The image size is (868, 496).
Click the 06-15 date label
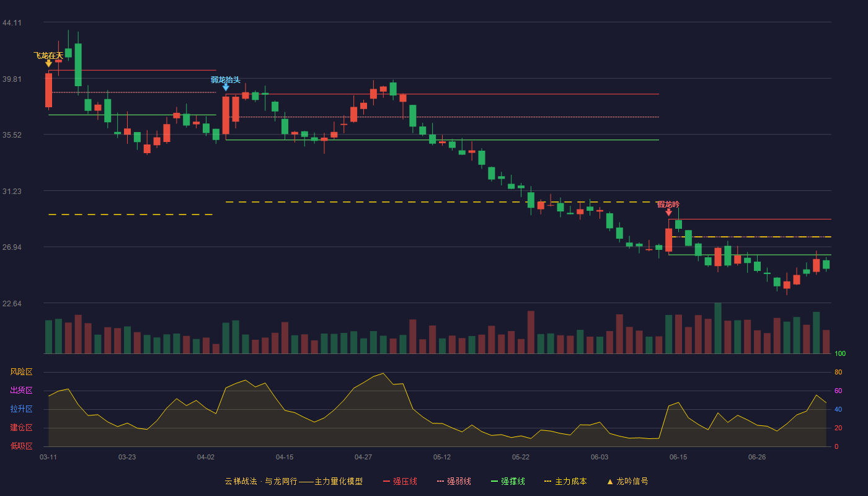[678, 457]
